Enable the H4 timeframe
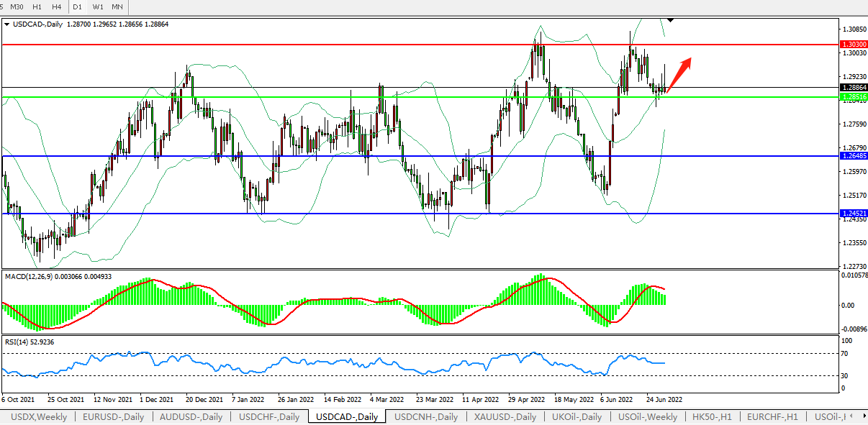 tap(57, 6)
